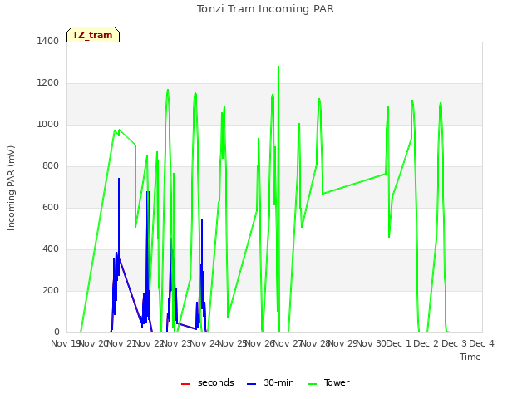532x399 pixels.
Task: Click the TZ_tram label box
Action: (93, 35)
